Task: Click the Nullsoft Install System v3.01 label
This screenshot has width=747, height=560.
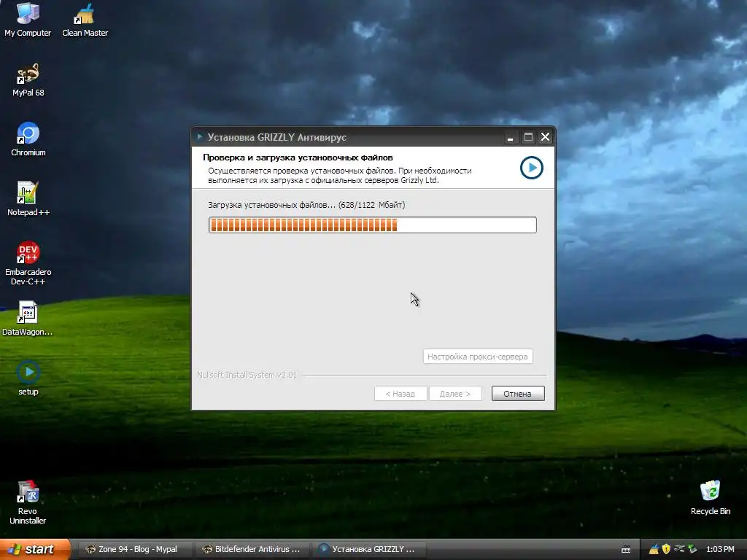Action: point(247,376)
